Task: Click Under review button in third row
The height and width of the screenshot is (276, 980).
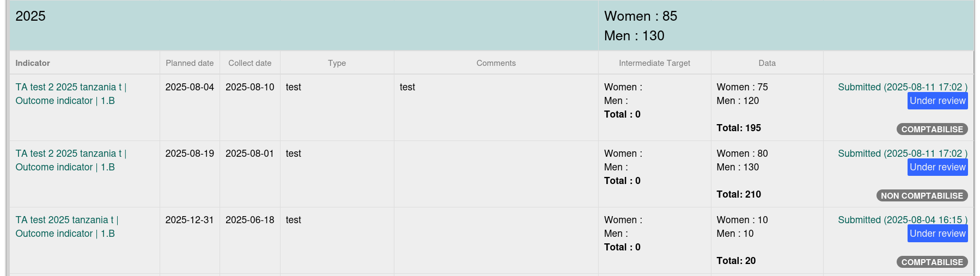Action: pyautogui.click(x=938, y=234)
